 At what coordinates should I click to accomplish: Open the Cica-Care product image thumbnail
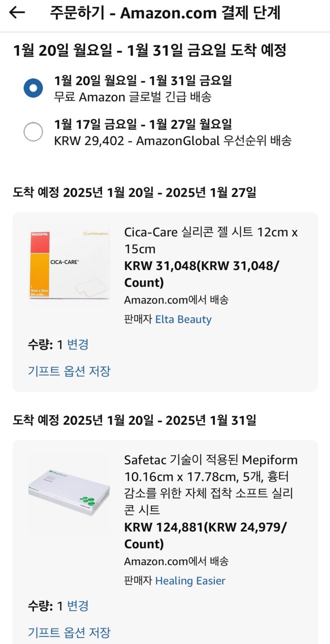(69, 265)
